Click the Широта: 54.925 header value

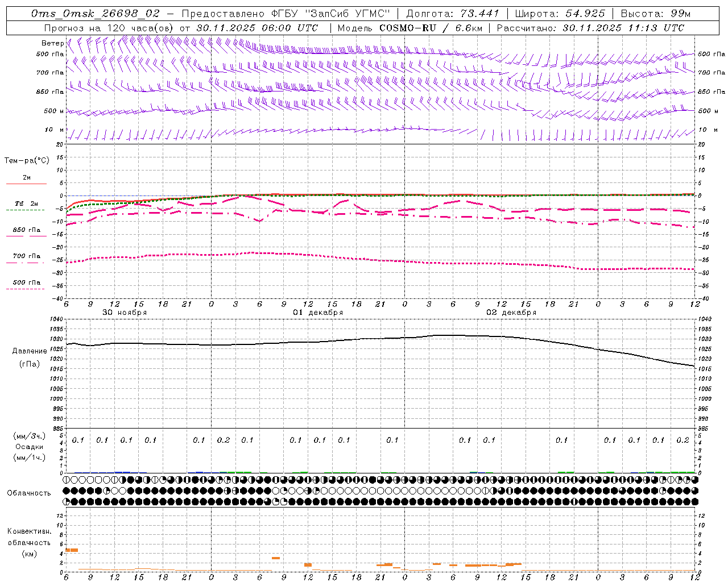click(x=560, y=13)
